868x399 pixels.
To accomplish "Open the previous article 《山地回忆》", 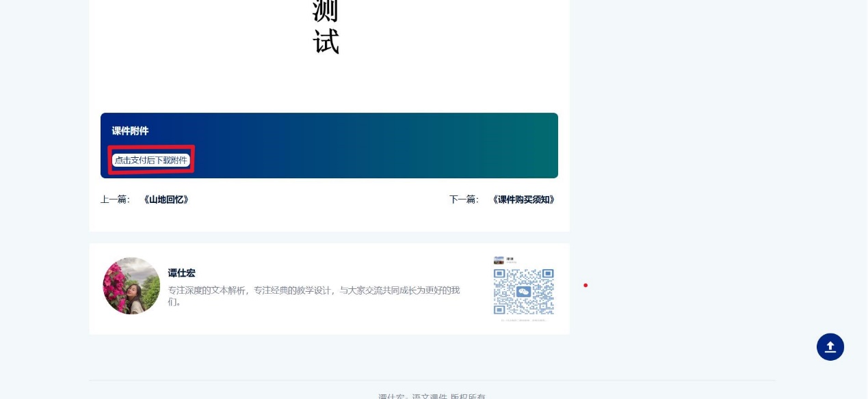I will [166, 199].
